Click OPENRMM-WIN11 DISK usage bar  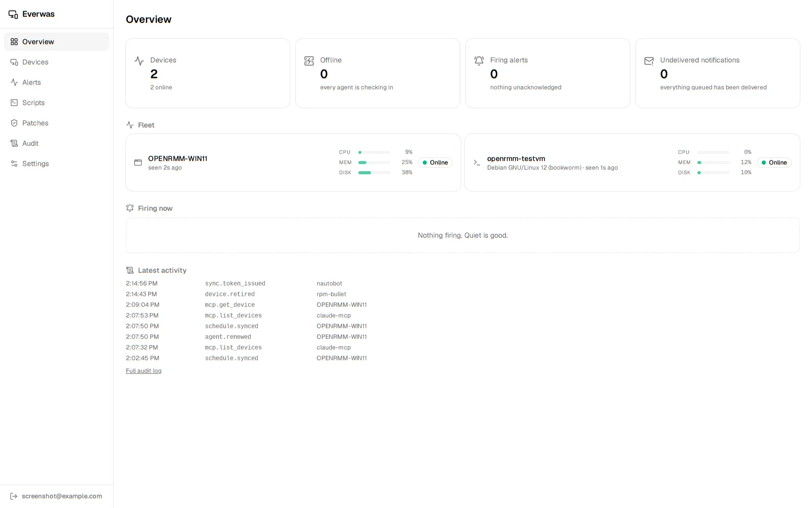375,173
